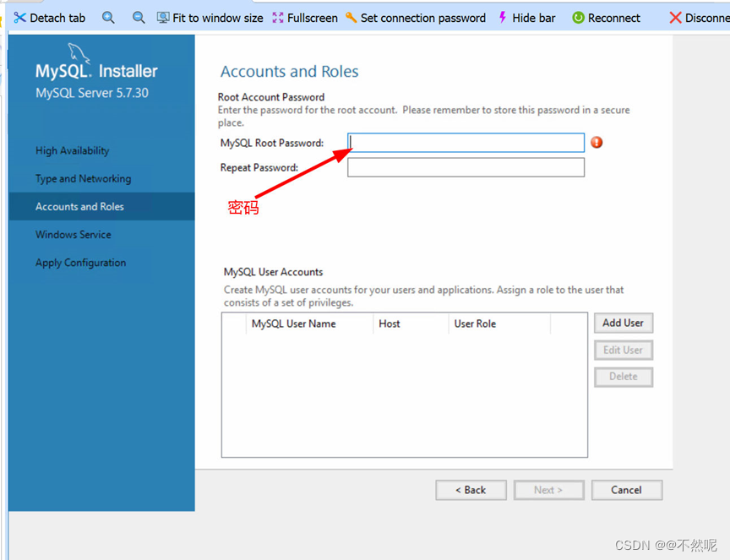Click the Next button

[x=548, y=490]
